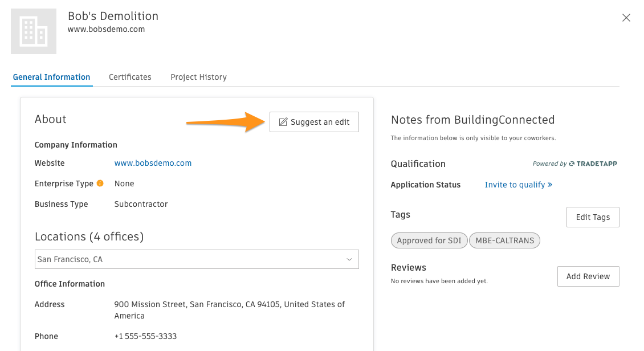
Task: Click the Suggest an edit button
Action: 314,122
